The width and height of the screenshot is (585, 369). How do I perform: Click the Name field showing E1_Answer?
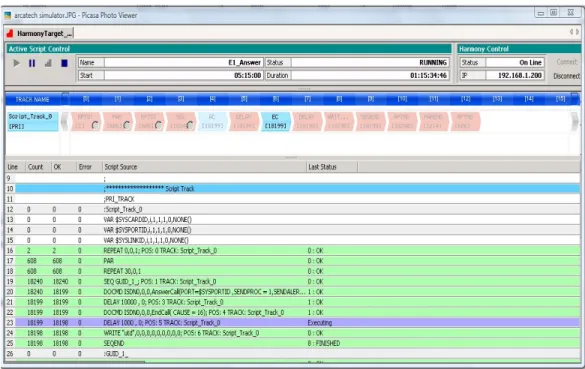click(x=184, y=62)
